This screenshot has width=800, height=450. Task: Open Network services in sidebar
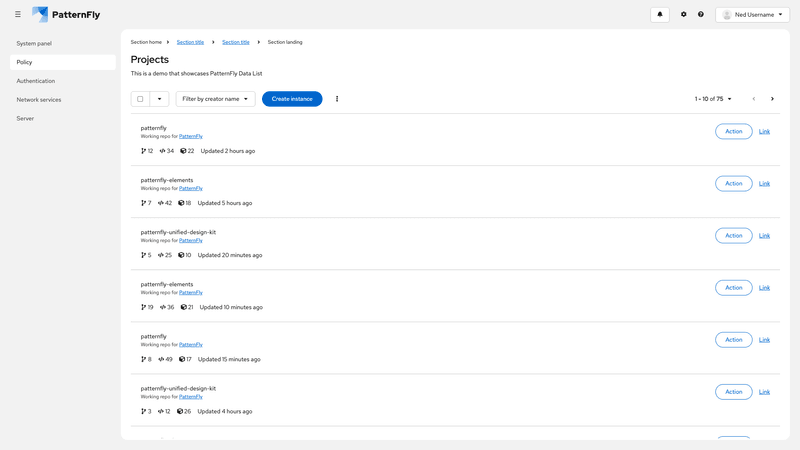click(x=39, y=100)
